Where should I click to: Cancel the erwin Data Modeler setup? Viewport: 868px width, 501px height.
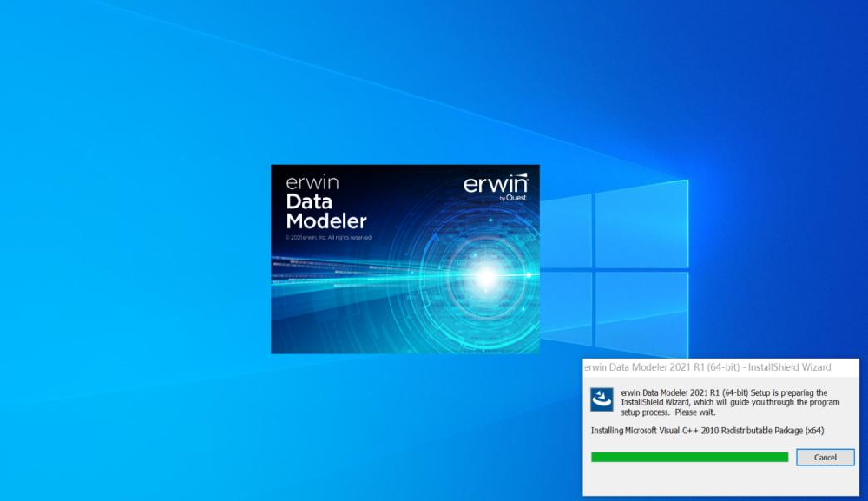point(825,458)
